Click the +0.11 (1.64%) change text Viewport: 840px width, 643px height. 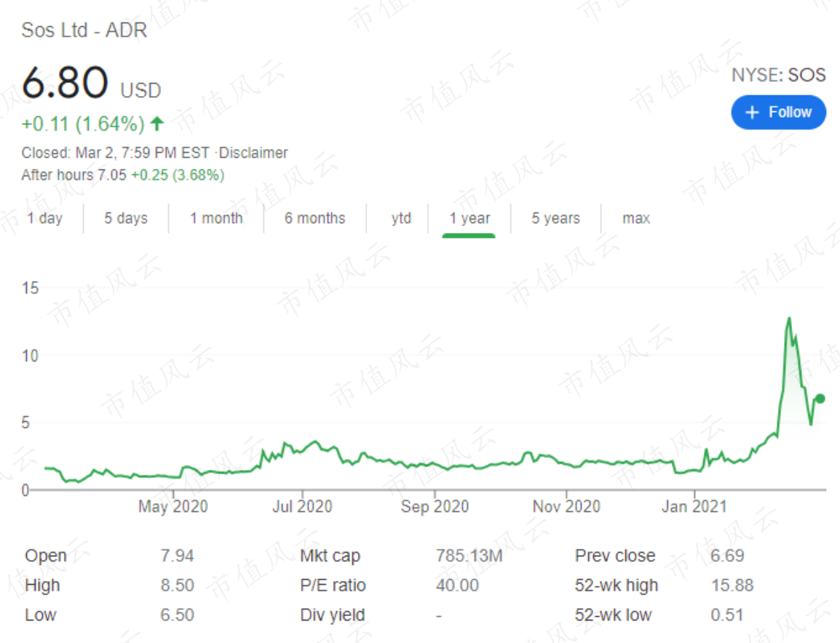83,124
